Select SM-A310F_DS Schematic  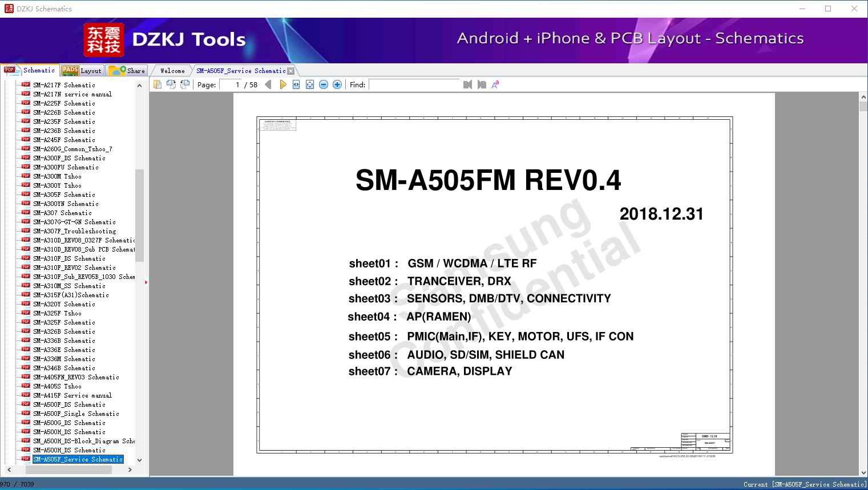tap(69, 258)
